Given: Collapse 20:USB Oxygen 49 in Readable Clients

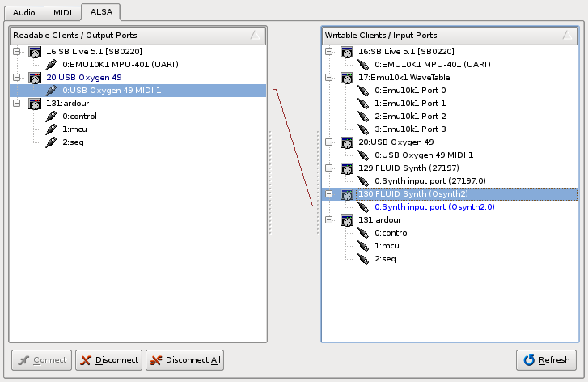Looking at the screenshot, I should point(16,77).
